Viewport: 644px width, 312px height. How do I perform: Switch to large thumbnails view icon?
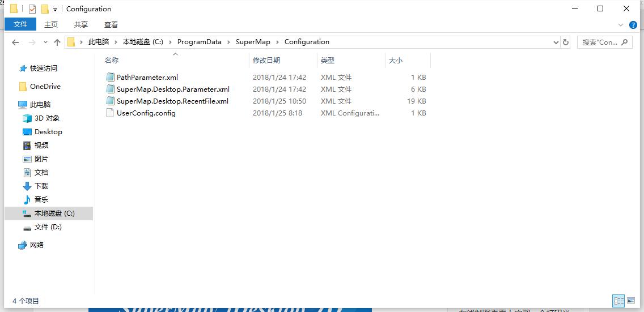click(632, 301)
